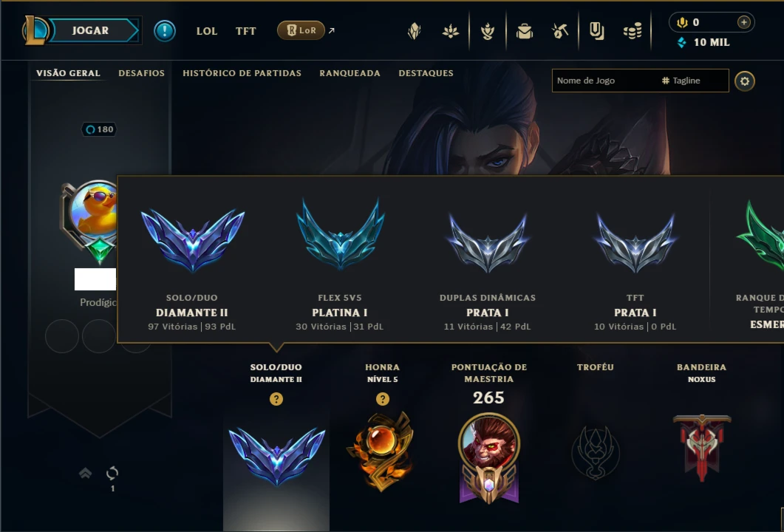Open the RANQUEADA tab
Image resolution: width=784 pixels, height=532 pixels.
click(x=350, y=73)
